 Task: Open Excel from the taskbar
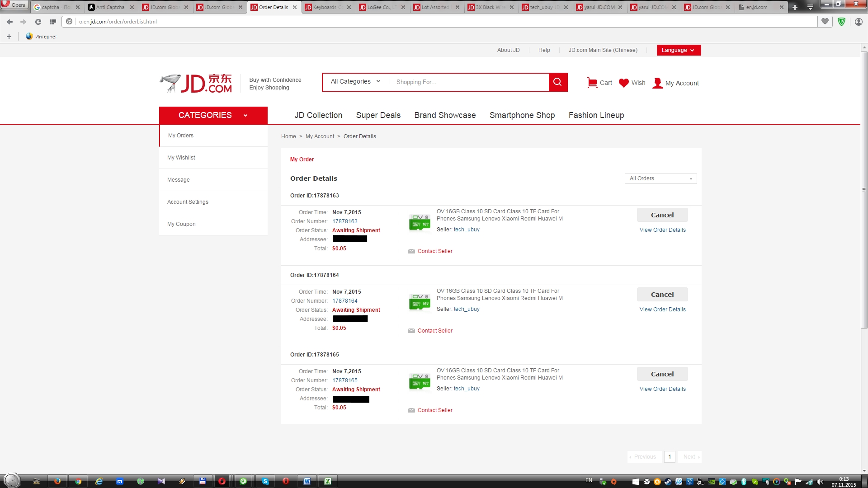click(328, 481)
